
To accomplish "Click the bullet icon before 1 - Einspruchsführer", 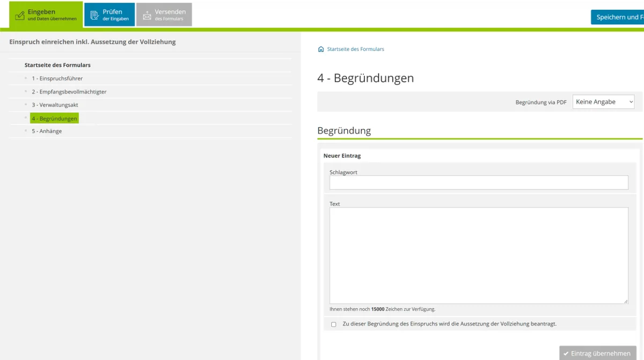I will pyautogui.click(x=26, y=78).
